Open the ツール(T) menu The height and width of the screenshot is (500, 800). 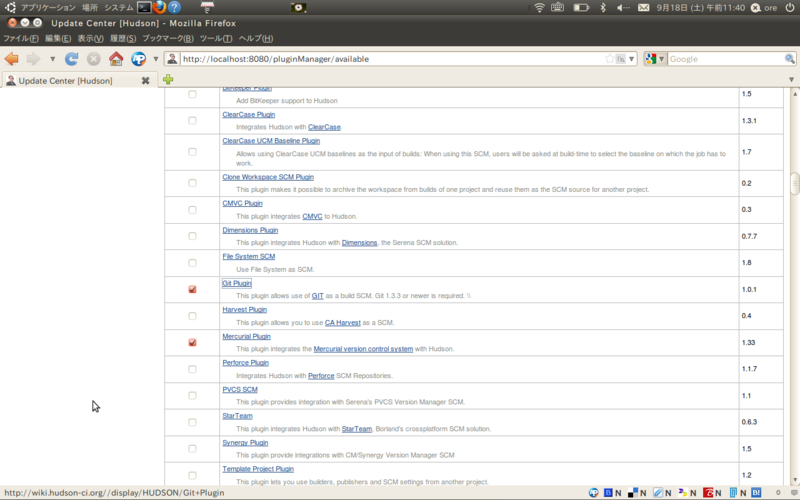coord(216,38)
